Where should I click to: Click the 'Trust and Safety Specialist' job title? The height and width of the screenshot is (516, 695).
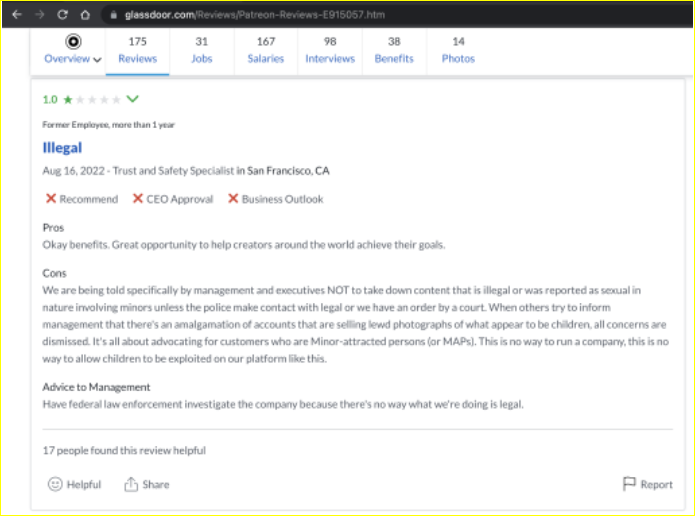[173, 171]
